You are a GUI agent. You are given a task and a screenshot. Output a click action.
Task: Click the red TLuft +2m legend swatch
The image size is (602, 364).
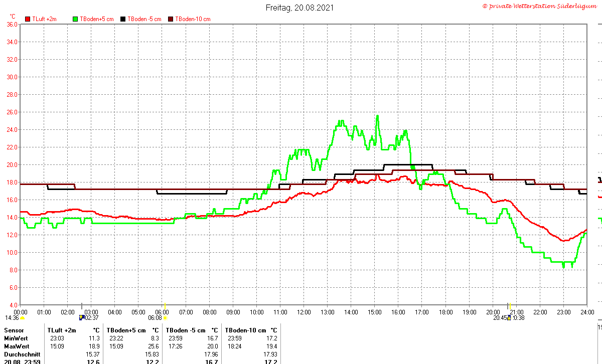28,19
